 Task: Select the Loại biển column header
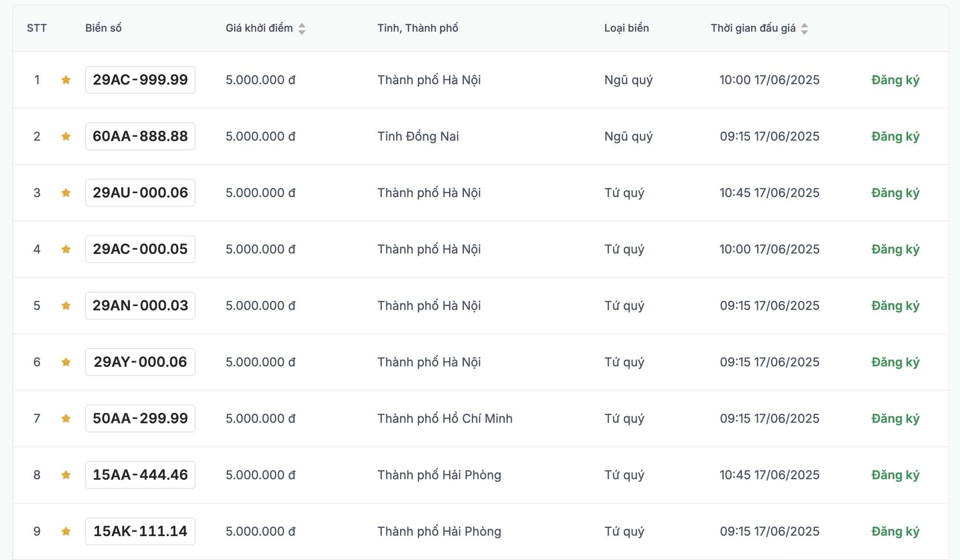[626, 28]
